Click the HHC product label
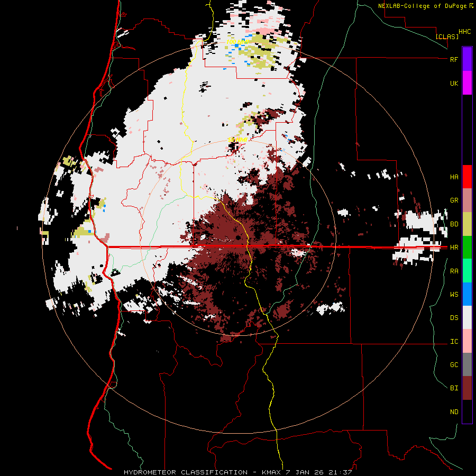 tap(464, 32)
